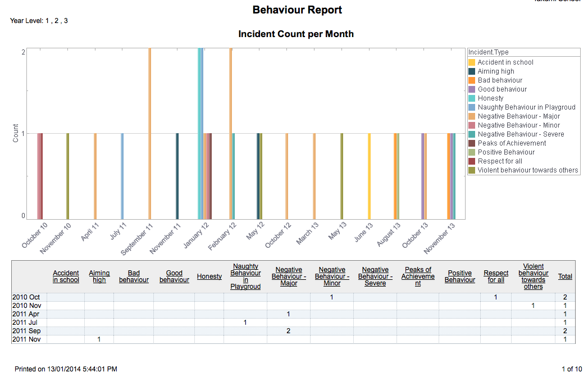Image resolution: width=588 pixels, height=381 pixels.
Task: Click the Respect for all legend swatch
Action: 472,161
